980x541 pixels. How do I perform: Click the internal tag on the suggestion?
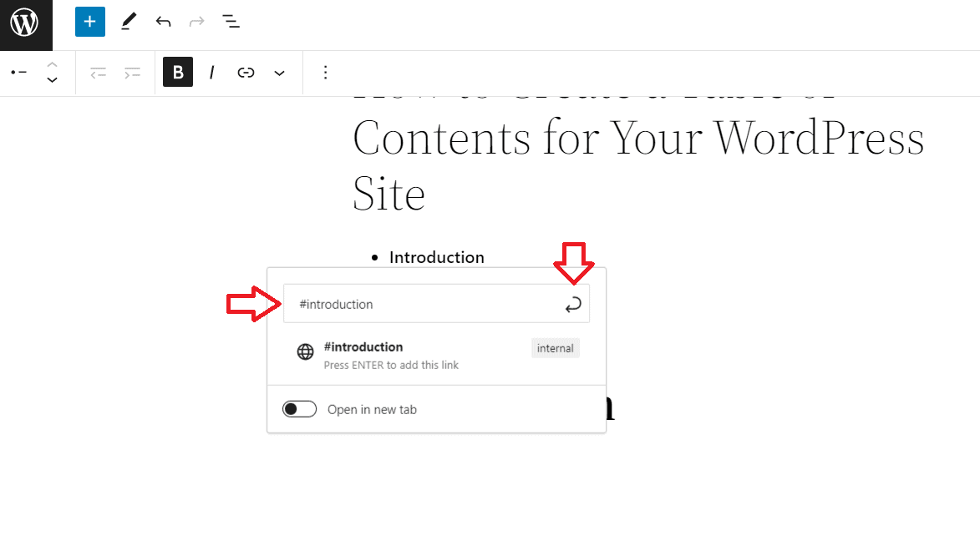(x=555, y=349)
